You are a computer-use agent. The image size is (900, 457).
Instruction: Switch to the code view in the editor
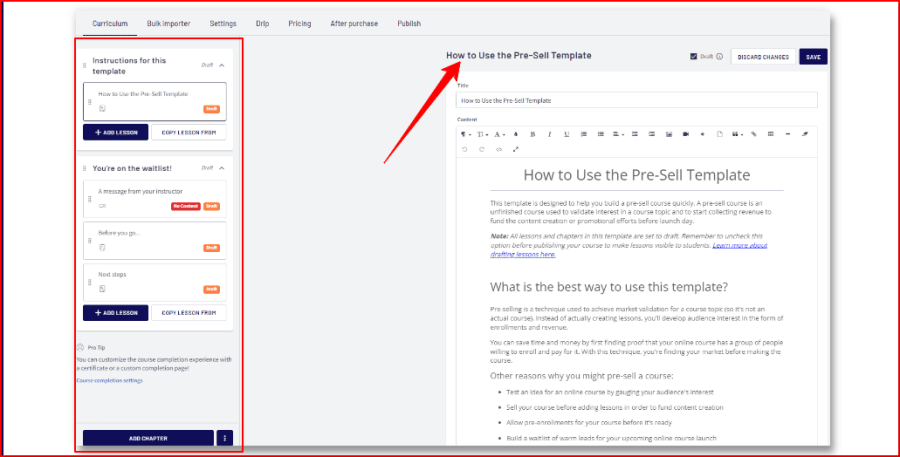coord(499,149)
